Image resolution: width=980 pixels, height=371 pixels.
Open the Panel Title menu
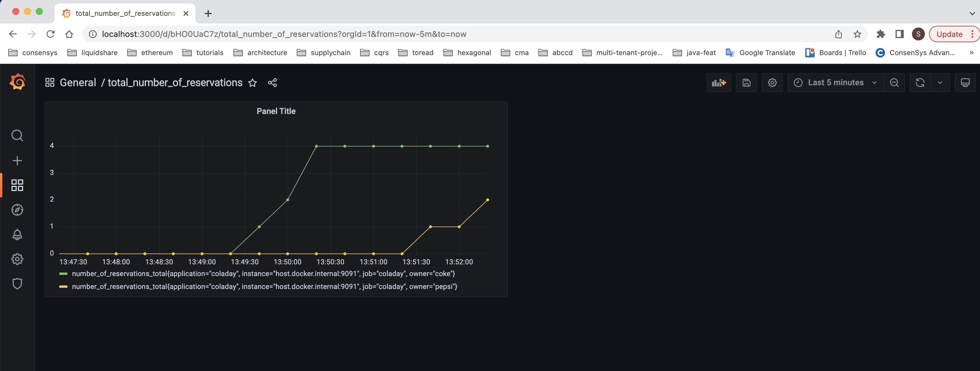click(276, 111)
